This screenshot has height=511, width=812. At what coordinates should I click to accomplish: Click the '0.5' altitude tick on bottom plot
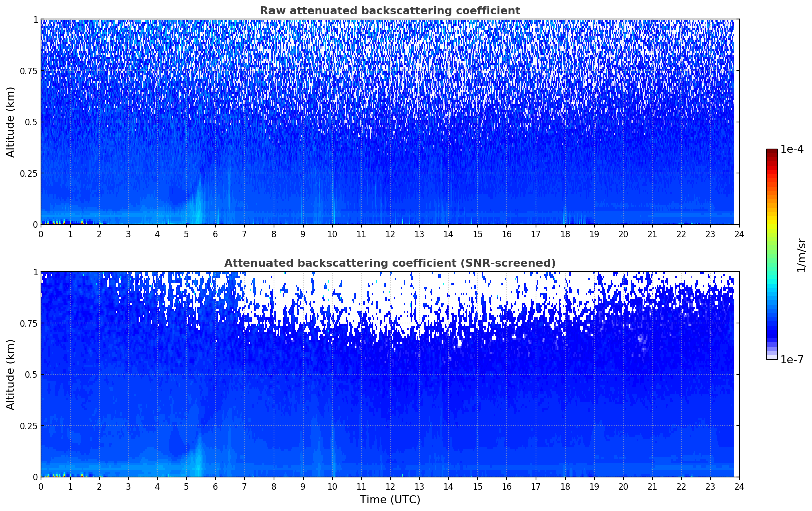(x=31, y=374)
